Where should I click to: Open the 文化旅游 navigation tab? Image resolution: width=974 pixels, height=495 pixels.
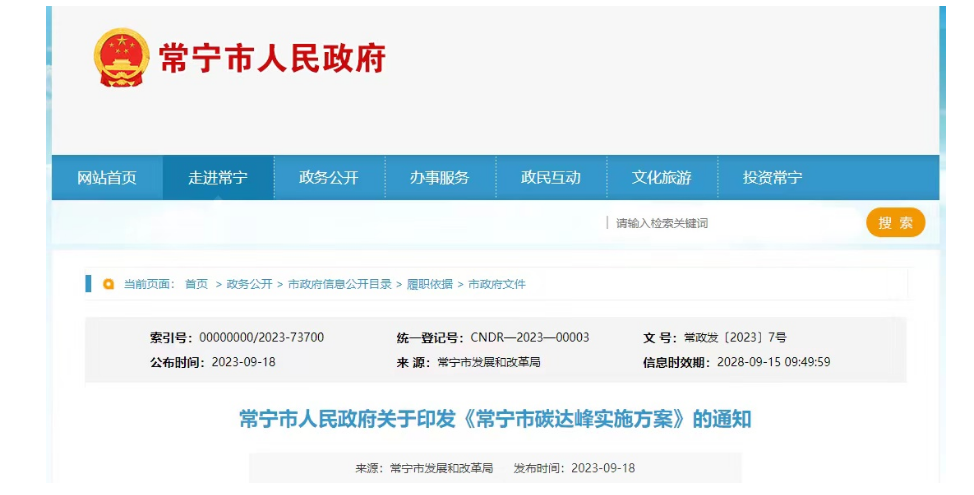(661, 178)
